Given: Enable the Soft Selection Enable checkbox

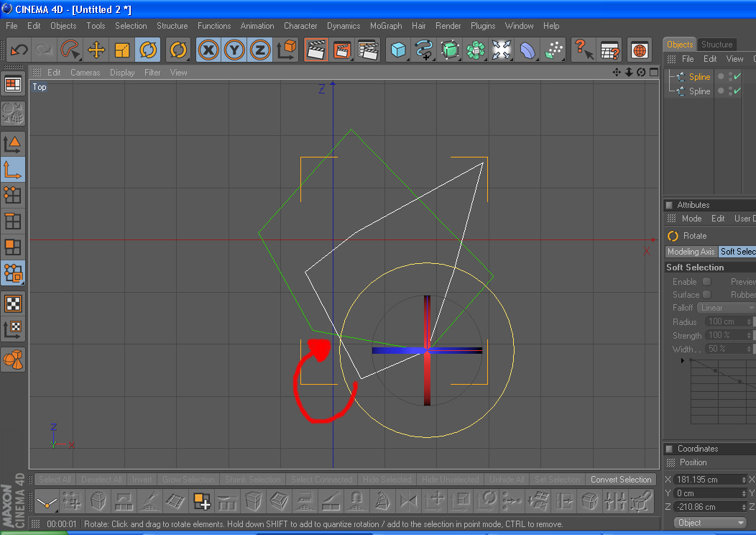Looking at the screenshot, I should point(707,281).
